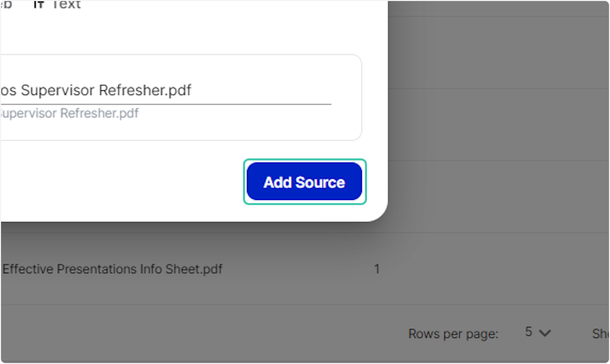This screenshot has width=610, height=364.
Task: Open Effective Presentations Info Sheet.pdf row
Action: click(112, 269)
